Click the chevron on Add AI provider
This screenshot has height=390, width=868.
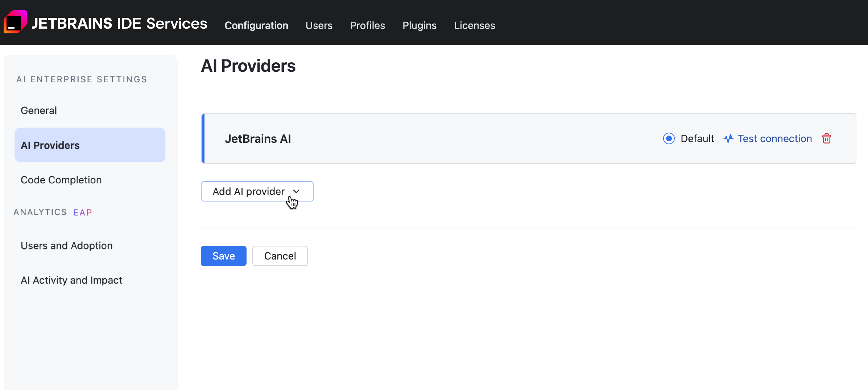click(x=297, y=191)
